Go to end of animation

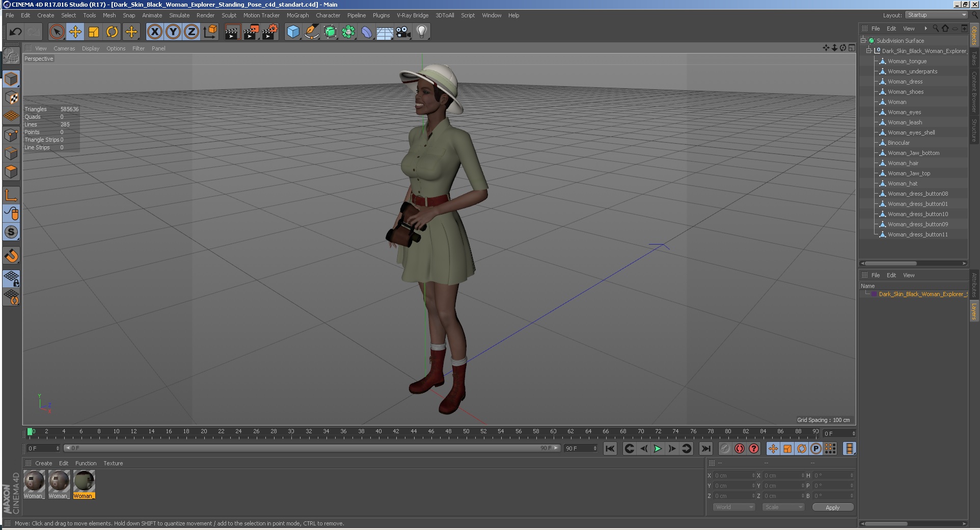click(705, 448)
